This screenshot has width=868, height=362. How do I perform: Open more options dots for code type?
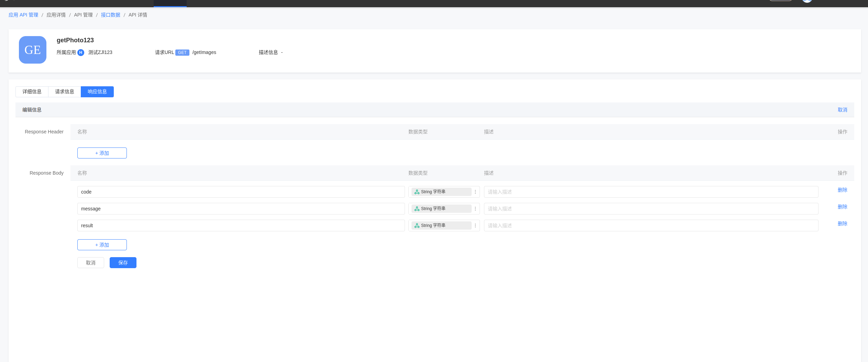[x=475, y=192]
